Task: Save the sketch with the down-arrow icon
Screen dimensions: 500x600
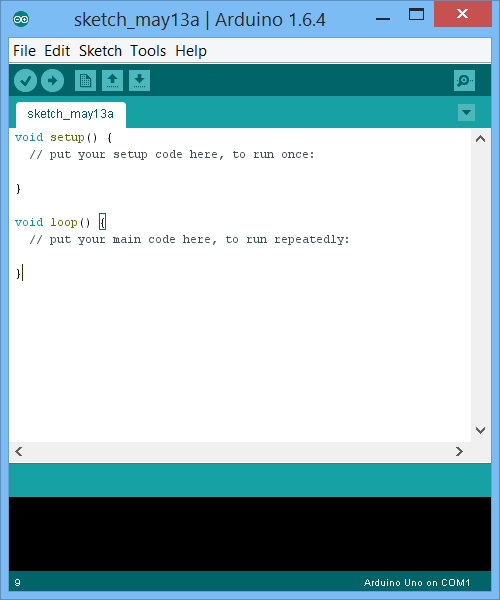Action: pyautogui.click(x=139, y=80)
